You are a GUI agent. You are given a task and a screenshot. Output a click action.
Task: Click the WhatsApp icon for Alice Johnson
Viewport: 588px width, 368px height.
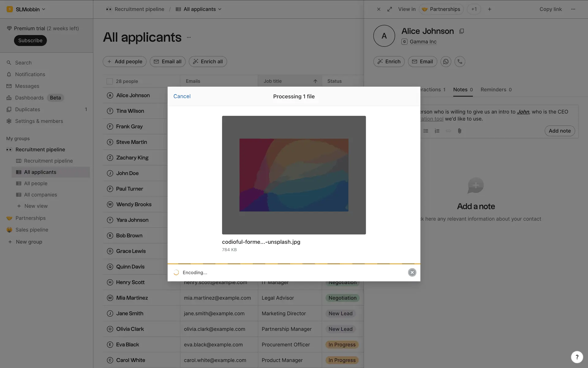coord(446,62)
